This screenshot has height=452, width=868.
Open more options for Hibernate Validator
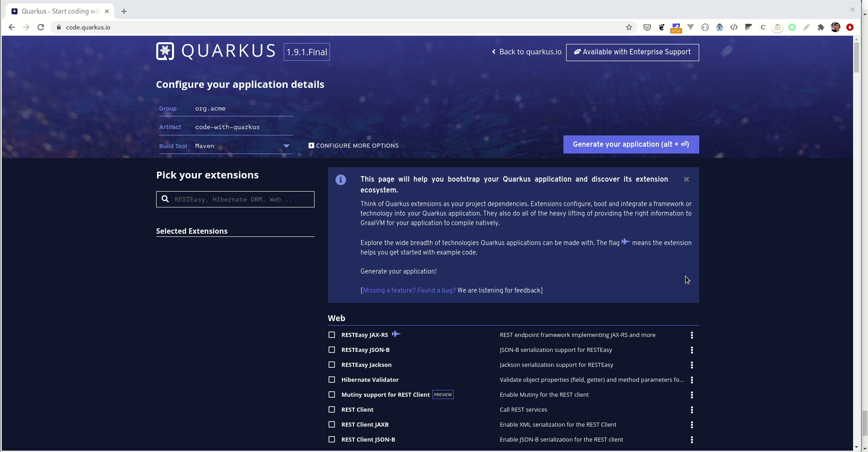pos(692,380)
